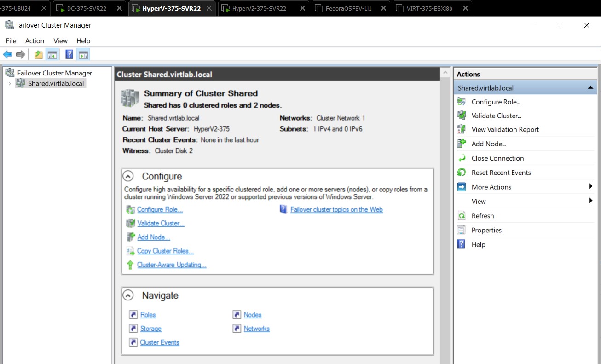Collapse the Navigate section
The width and height of the screenshot is (601, 364).
[128, 295]
